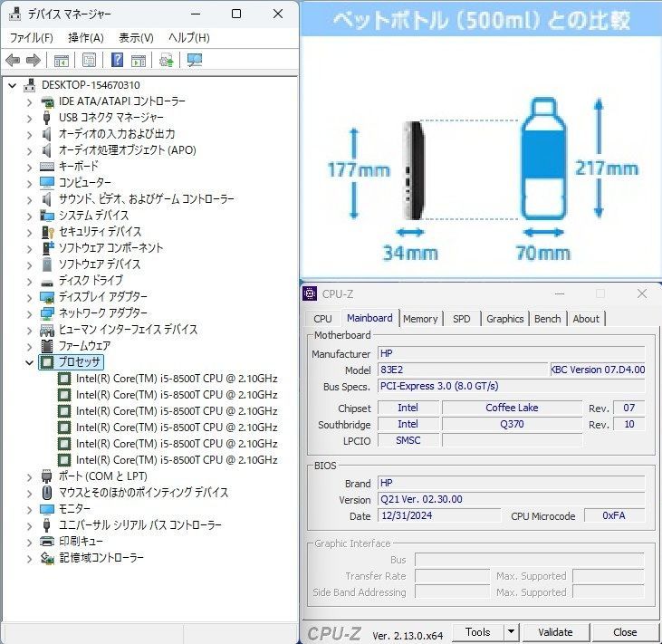Click the Forward arrow in the Device Manager toolbar
Viewport: 662px width, 644px height.
point(33,61)
